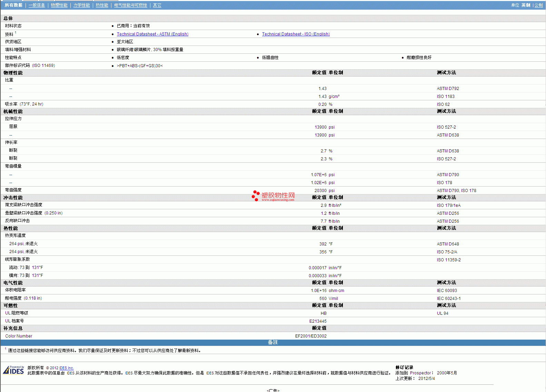The image size is (546, 392).
Task: Click the IEC 60243-1 test method
Action: 449,299
